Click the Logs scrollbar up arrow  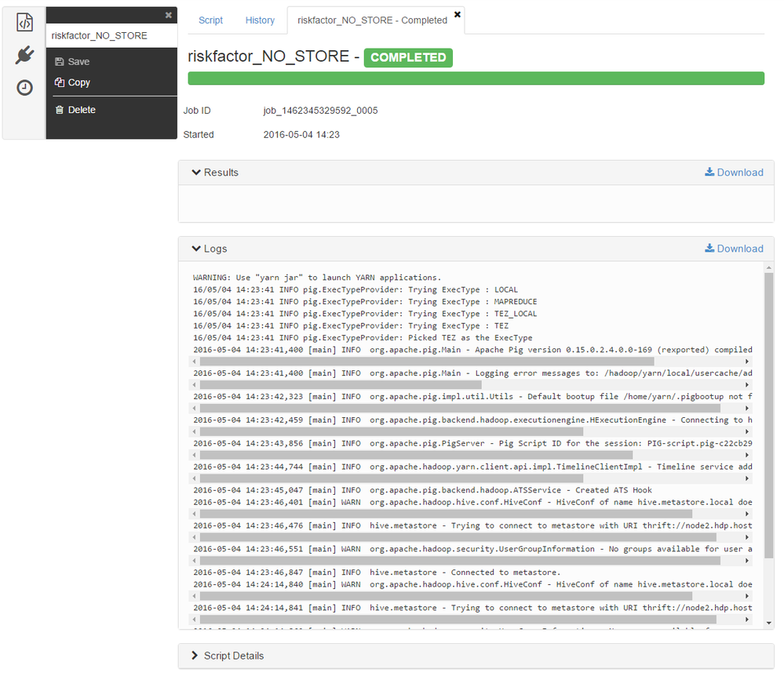[x=769, y=268]
